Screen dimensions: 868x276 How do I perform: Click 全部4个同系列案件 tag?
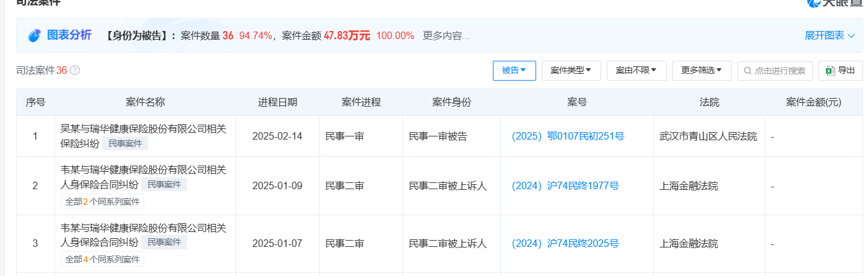point(102,259)
